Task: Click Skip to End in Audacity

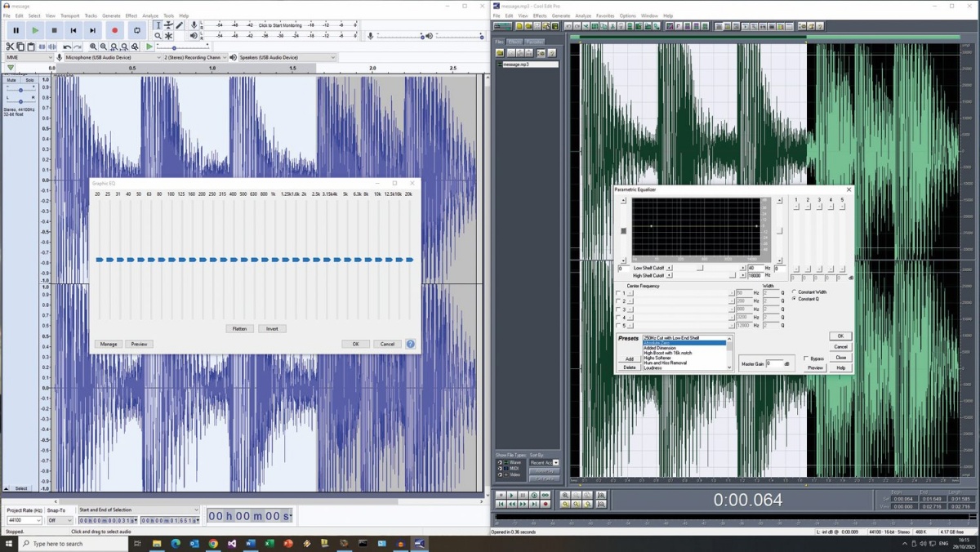Action: [x=94, y=30]
